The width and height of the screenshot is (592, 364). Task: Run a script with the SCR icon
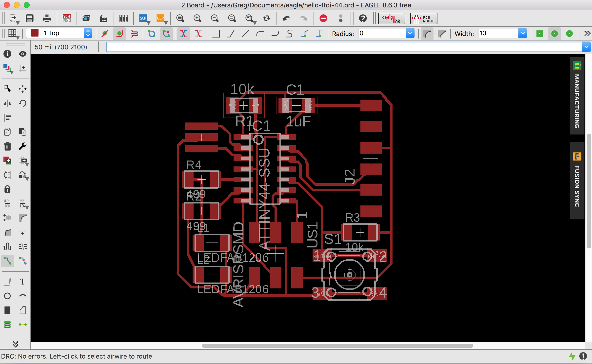pyautogui.click(x=143, y=19)
